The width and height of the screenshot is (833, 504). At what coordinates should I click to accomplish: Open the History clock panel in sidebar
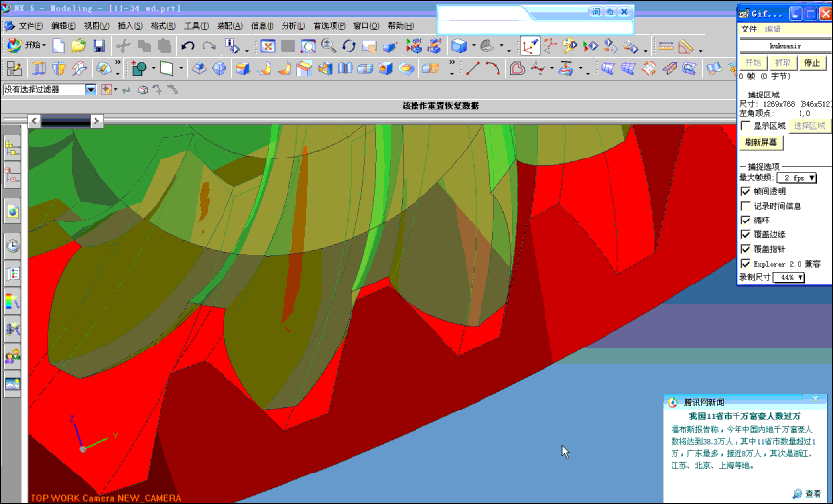[12, 246]
